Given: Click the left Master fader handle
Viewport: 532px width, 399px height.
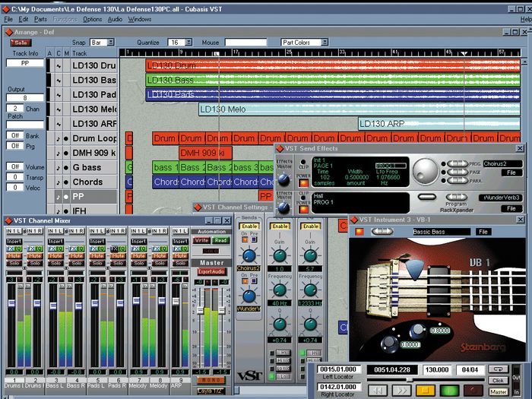Looking at the screenshot, I should 200,310.
